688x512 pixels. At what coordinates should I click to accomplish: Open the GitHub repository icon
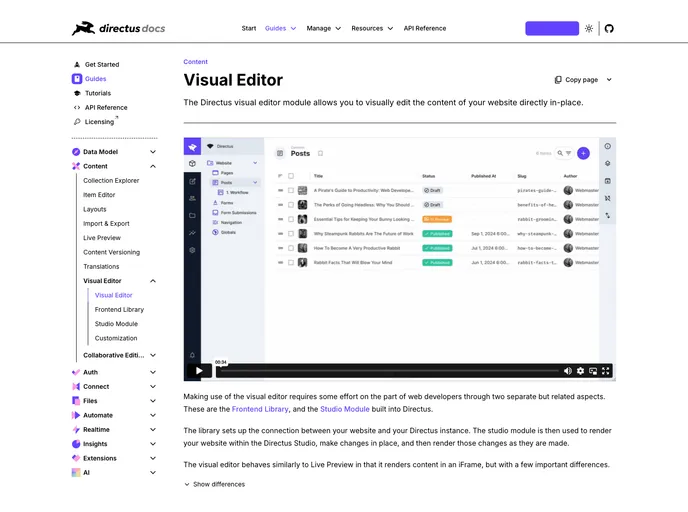(609, 29)
